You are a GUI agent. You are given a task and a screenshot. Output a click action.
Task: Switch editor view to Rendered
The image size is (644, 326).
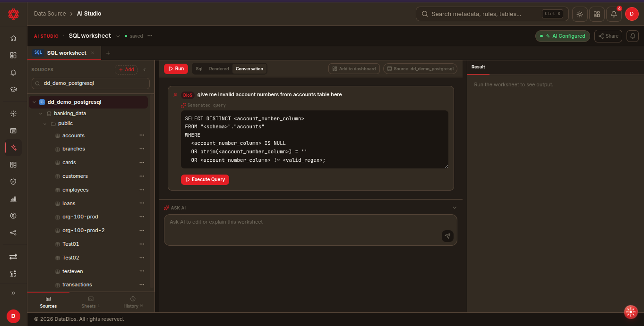point(219,69)
